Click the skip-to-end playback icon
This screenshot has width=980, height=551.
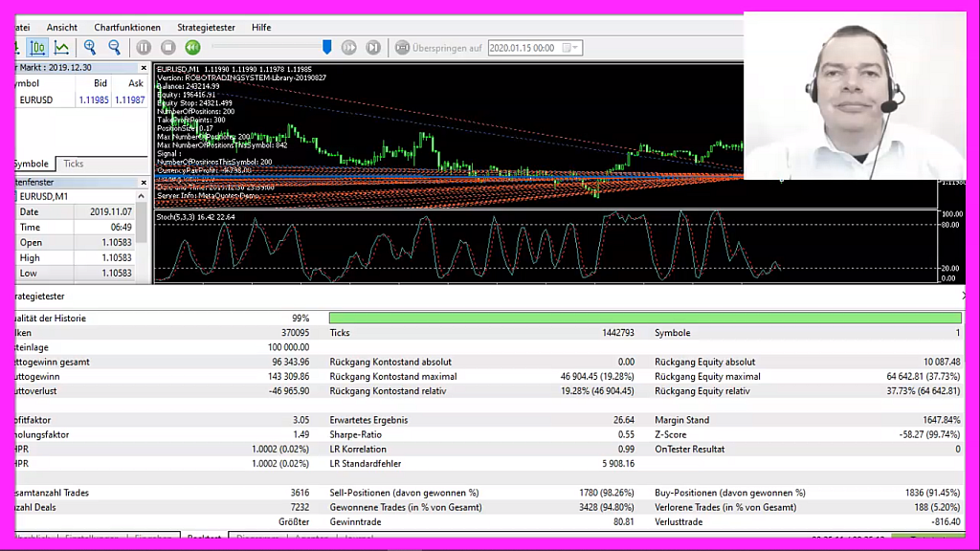(x=373, y=48)
